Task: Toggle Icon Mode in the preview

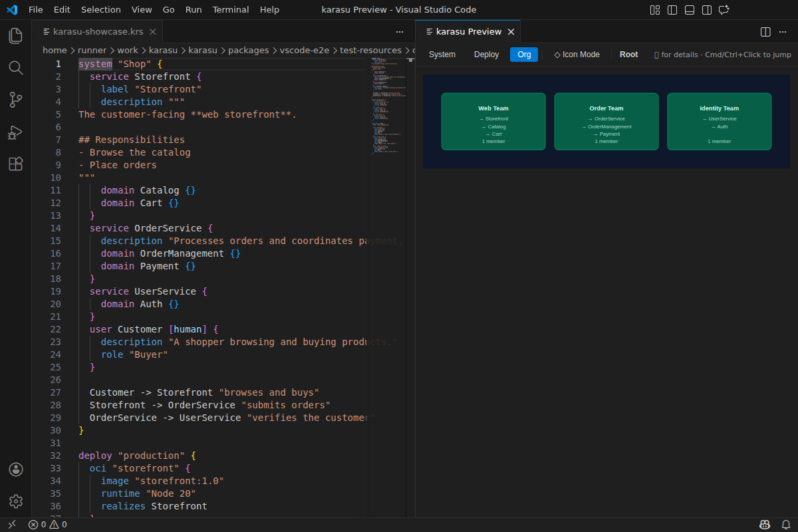Action: 577,55
